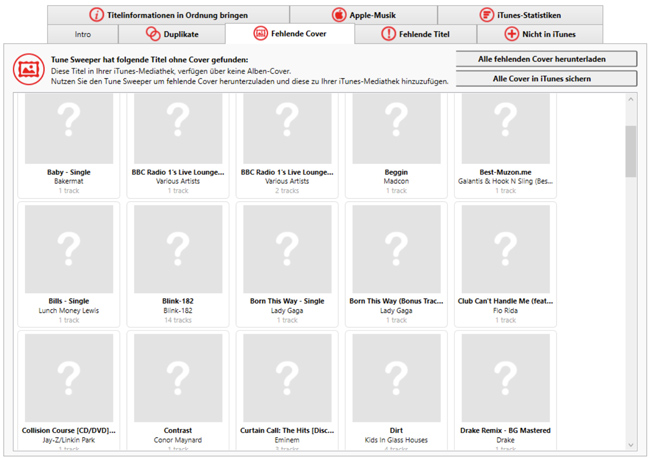Viewport: 650px width, 458px height.
Task: Select the BBC Radio placeholder with 2 tracks
Action: 287,128
